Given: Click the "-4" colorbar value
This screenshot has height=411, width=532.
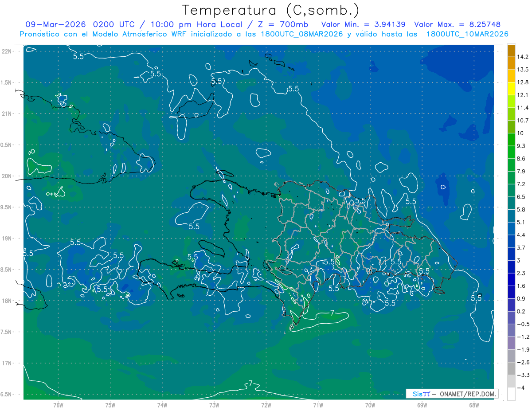Looking at the screenshot, I should (x=520, y=388).
